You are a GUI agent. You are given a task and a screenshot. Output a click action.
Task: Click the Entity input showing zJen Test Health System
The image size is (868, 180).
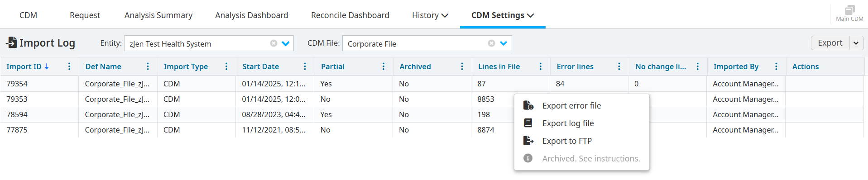coord(209,43)
